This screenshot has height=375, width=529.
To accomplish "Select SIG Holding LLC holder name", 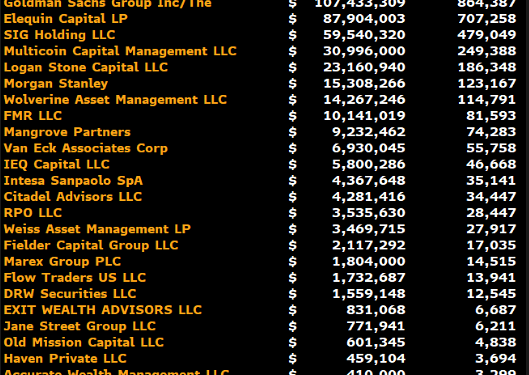I will [59, 35].
